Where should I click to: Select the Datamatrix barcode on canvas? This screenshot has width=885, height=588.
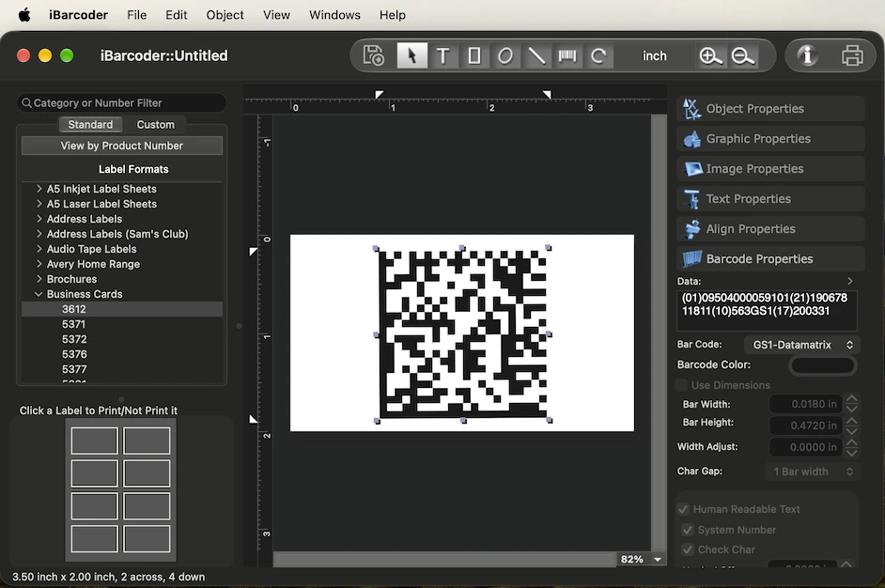463,334
